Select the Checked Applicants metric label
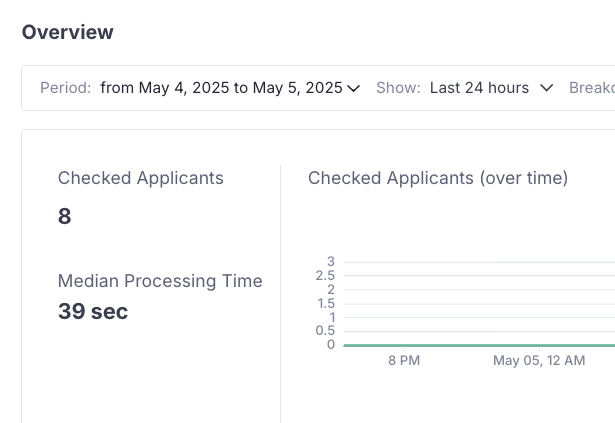Image resolution: width=615 pixels, height=423 pixels. [141, 178]
